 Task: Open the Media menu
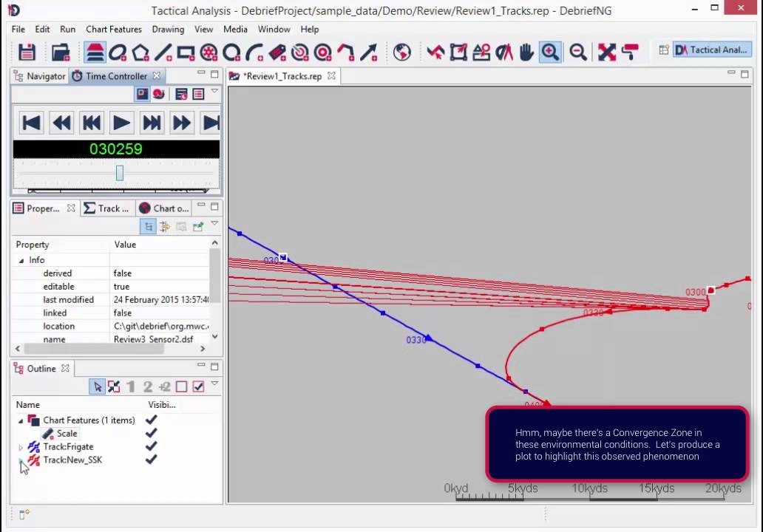(x=235, y=29)
